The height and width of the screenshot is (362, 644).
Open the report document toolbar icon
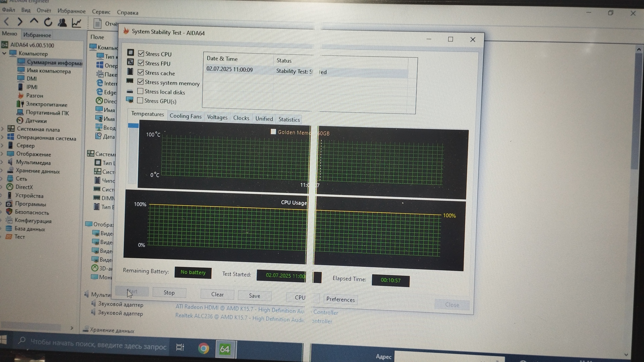coord(97,23)
